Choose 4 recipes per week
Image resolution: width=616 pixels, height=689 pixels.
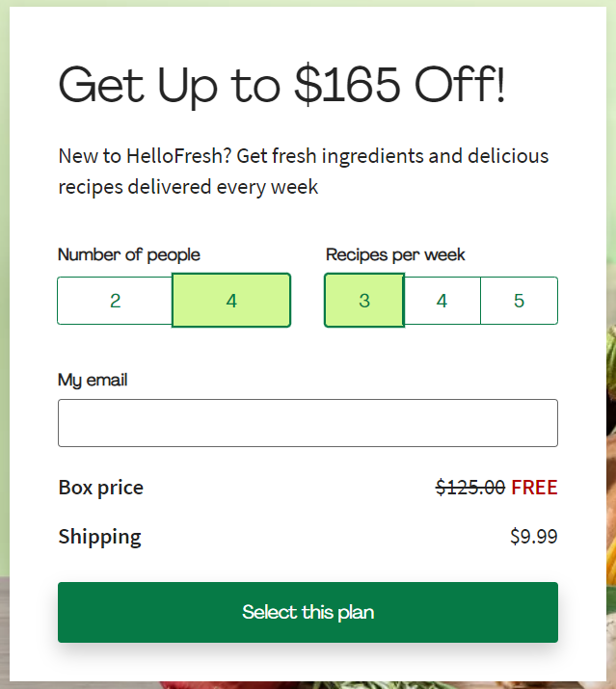[x=442, y=301]
